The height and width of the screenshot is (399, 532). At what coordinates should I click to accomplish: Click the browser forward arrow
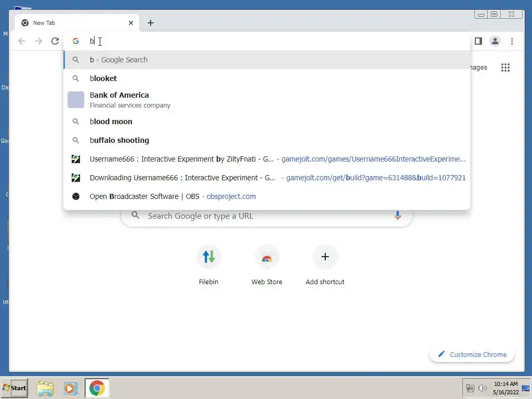[x=38, y=41]
